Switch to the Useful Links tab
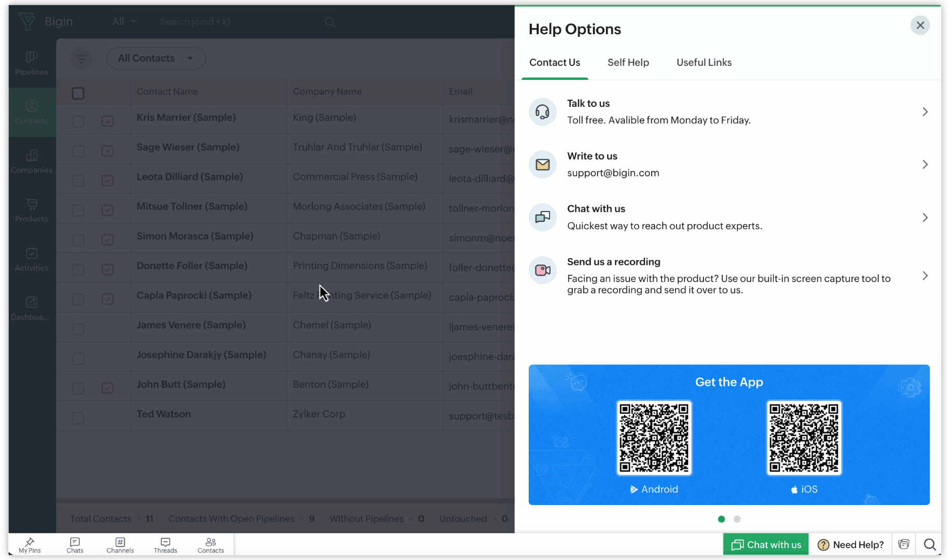This screenshot has width=949, height=560. coord(704,63)
